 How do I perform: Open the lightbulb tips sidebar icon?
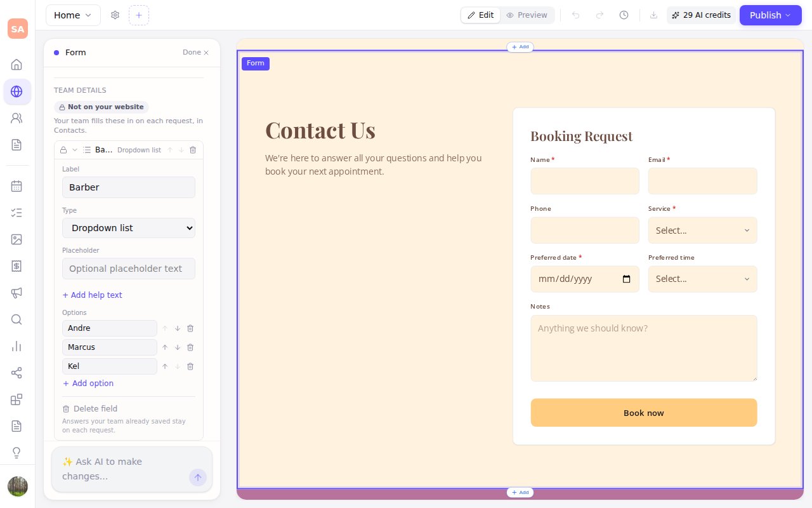tap(16, 453)
